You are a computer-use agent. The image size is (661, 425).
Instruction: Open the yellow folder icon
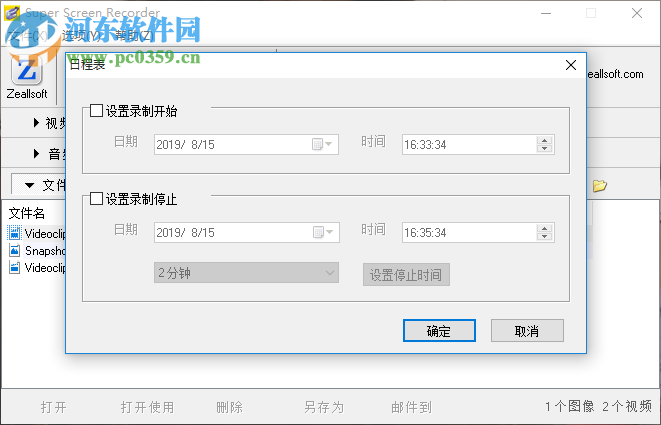(x=599, y=186)
